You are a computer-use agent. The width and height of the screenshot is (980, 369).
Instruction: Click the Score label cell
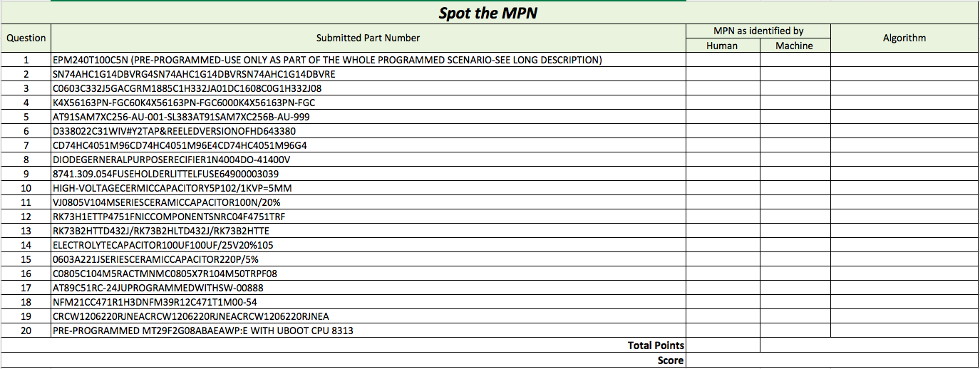(670, 360)
